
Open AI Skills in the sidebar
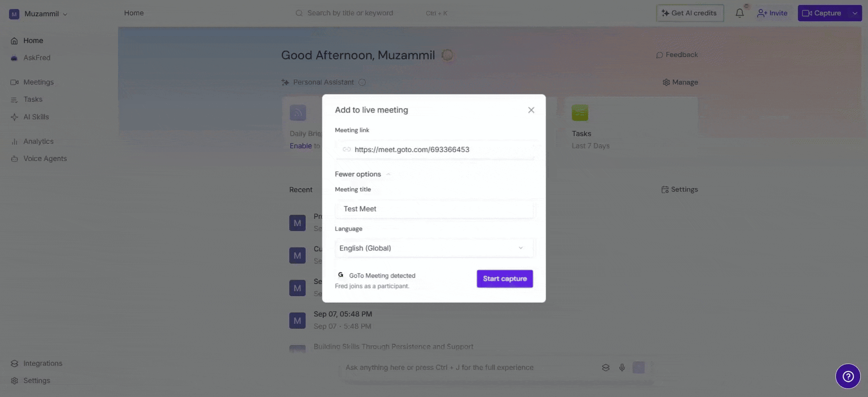[x=29, y=117]
